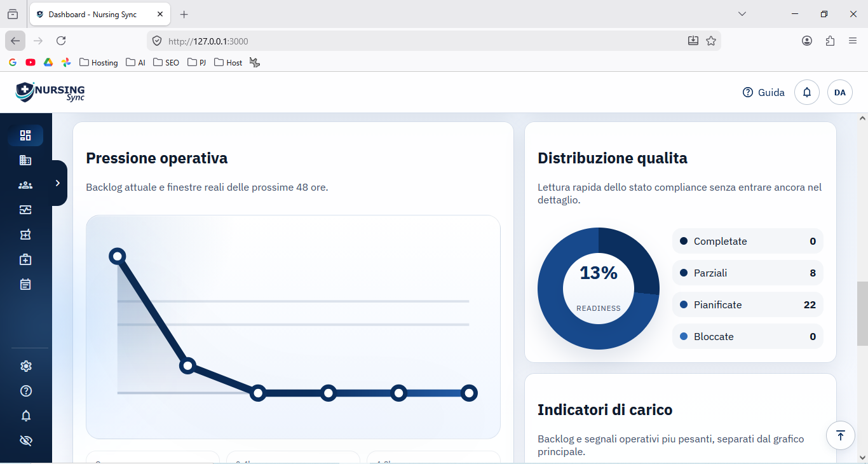Open recent browsing panel icon
868x464 pixels.
[13, 14]
